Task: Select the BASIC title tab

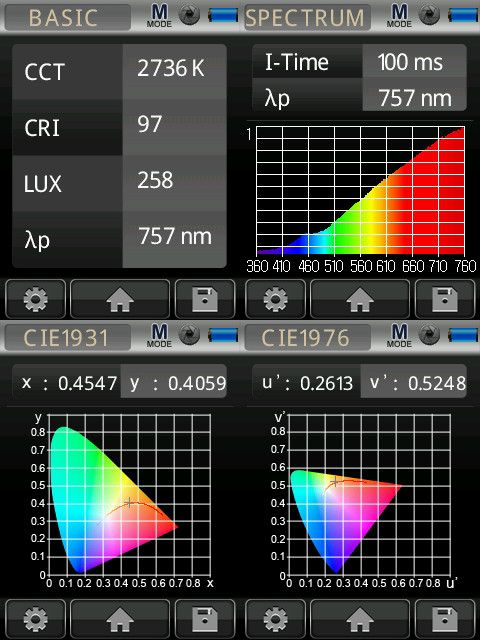Action: [x=68, y=17]
